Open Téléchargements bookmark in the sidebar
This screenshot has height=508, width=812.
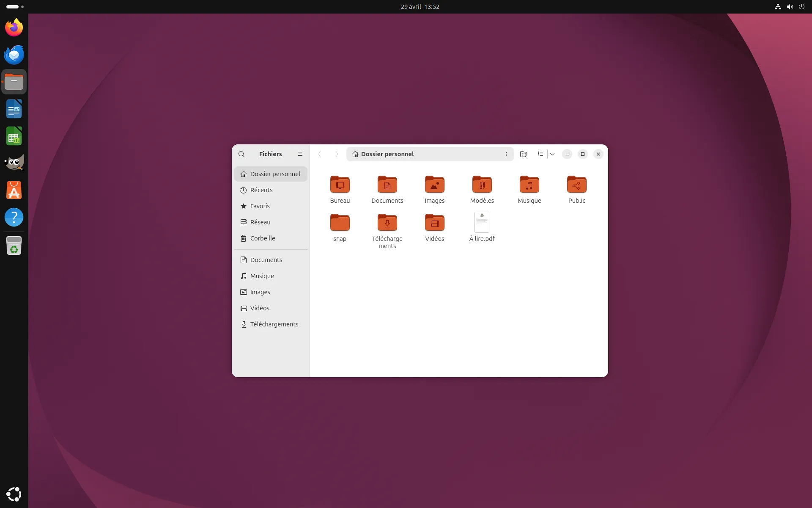271,324
